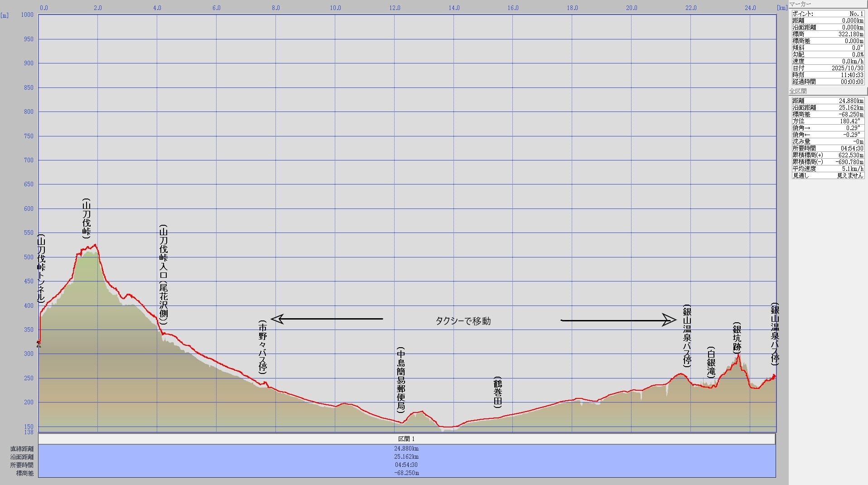868x485 pixels.
Task: Click the 標高 value 322.180m in marker panel
Action: 850,34
